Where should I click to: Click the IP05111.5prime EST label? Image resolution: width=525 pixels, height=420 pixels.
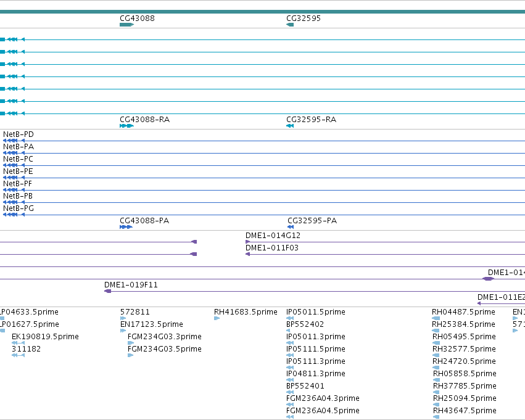click(316, 349)
